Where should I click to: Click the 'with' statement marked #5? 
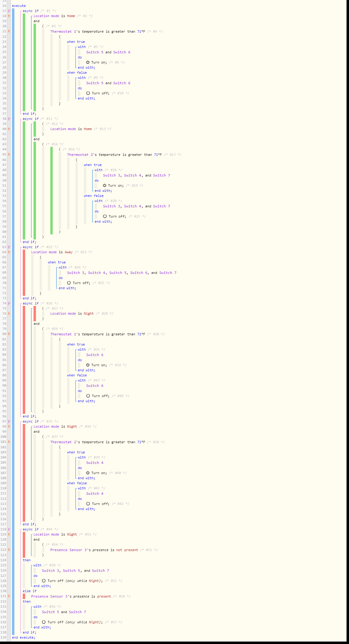point(82,47)
